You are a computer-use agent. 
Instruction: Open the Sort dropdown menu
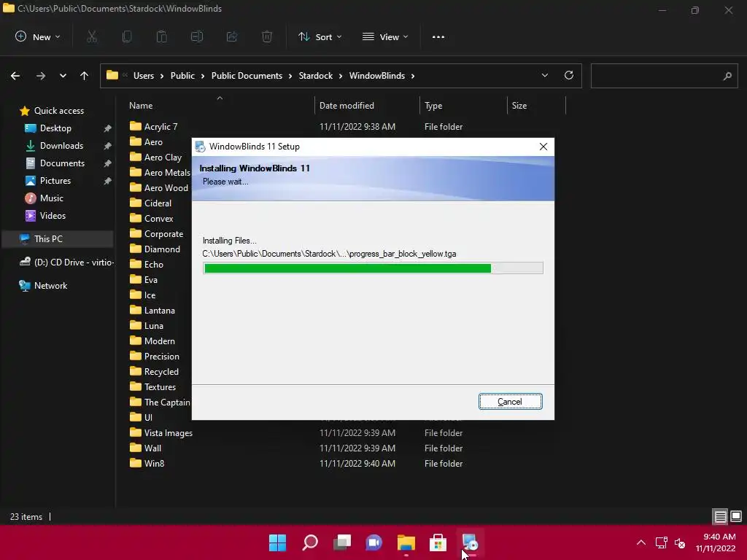click(x=320, y=36)
